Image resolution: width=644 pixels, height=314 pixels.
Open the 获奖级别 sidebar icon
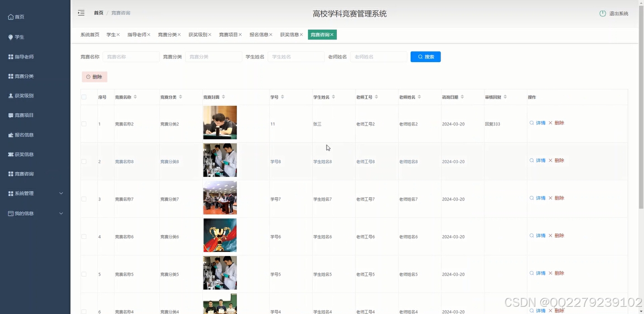10,95
